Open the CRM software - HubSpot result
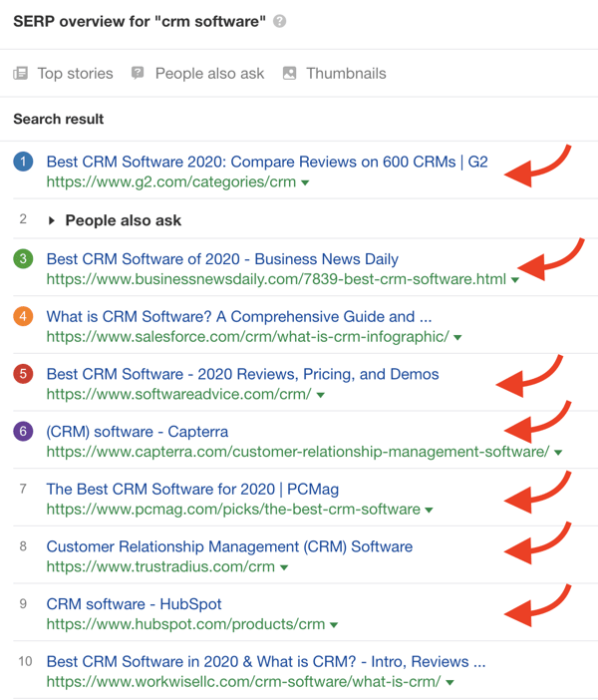Screen dimensions: 598x700 pos(134,604)
